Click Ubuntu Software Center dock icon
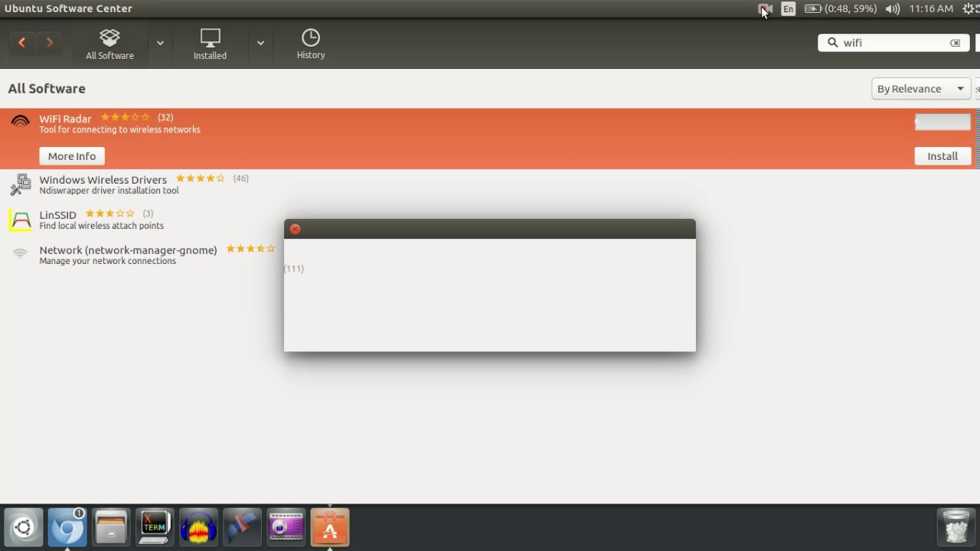This screenshot has width=980, height=551. pyautogui.click(x=330, y=527)
